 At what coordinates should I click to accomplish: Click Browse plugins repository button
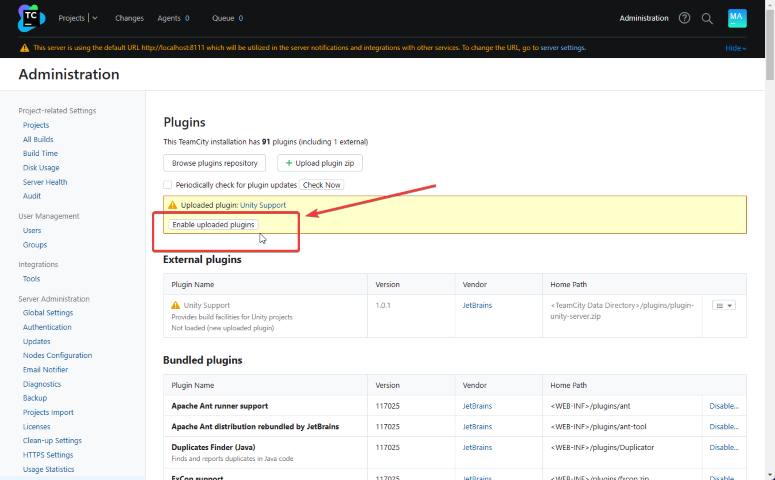[x=215, y=163]
